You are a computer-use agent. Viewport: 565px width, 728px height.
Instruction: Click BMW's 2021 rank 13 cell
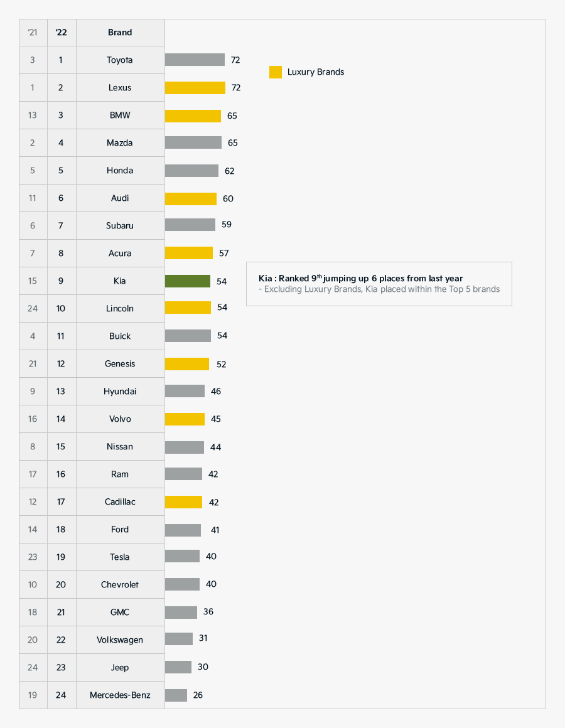pos(33,115)
